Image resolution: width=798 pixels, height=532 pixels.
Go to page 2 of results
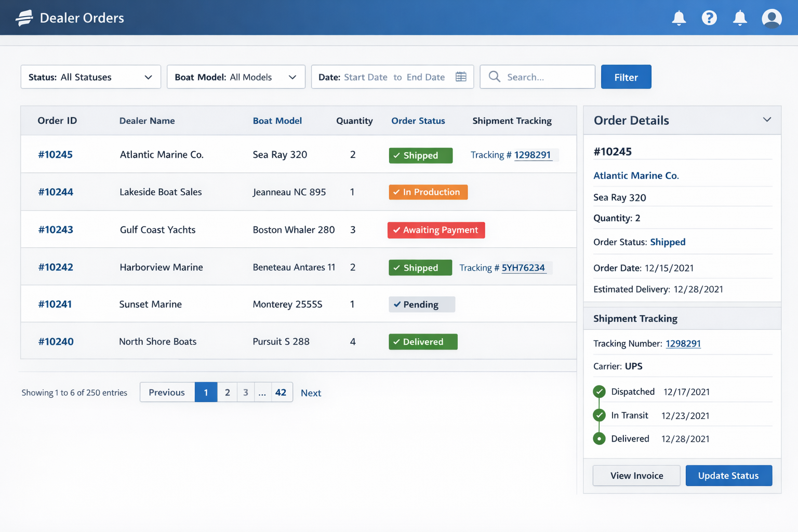[227, 392]
